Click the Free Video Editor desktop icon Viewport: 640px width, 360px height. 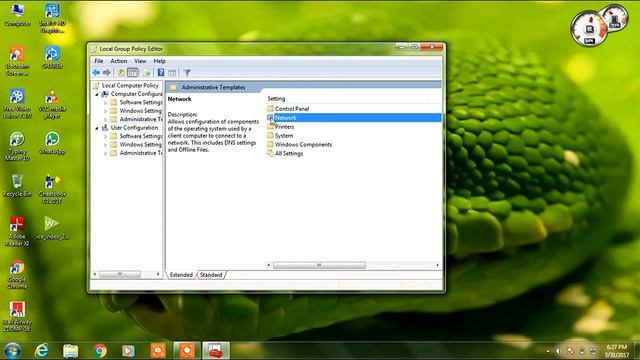click(17, 104)
